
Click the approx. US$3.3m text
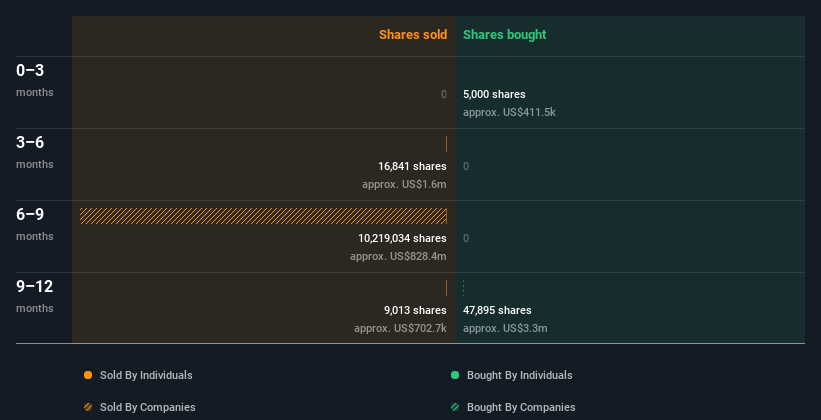[505, 329]
